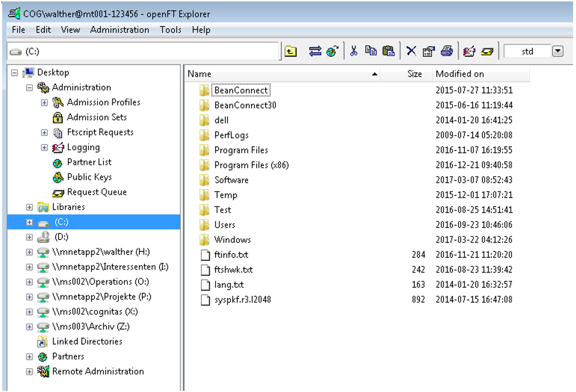Expand the Admission Profiles node
This screenshot has width=576, height=392.
(x=44, y=103)
